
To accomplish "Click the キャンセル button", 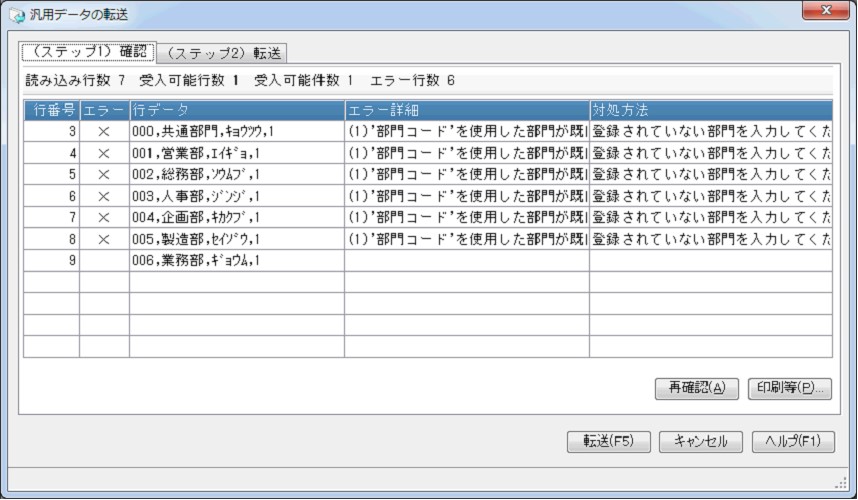I will [x=700, y=442].
